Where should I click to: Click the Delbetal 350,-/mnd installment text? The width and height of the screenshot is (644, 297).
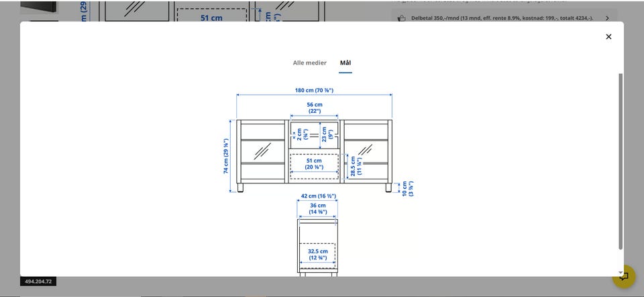[502, 18]
